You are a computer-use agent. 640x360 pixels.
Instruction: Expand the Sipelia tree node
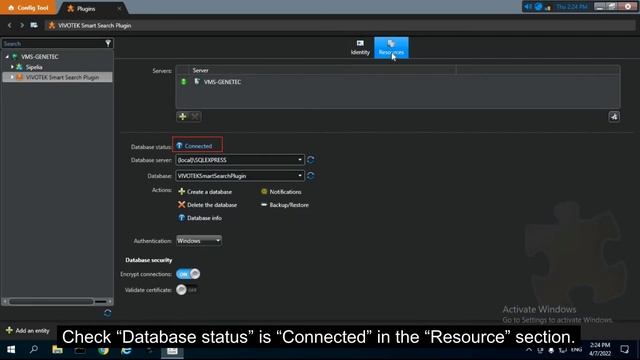[x=12, y=67]
